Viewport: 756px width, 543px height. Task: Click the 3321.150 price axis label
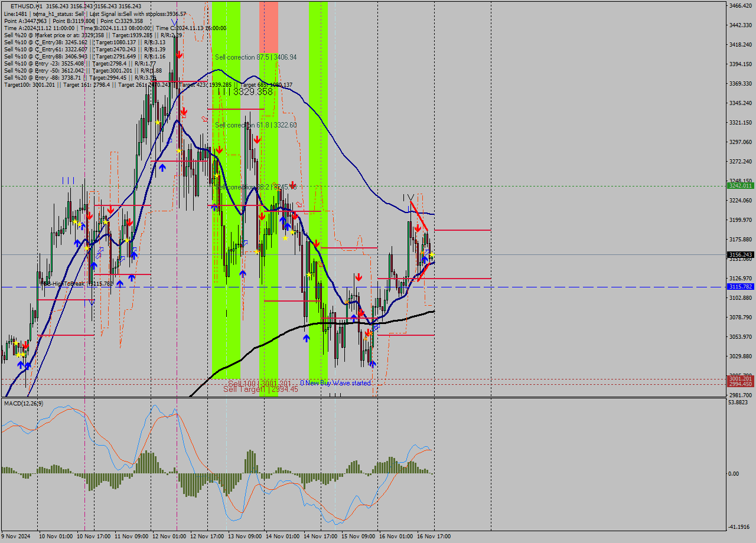point(740,122)
